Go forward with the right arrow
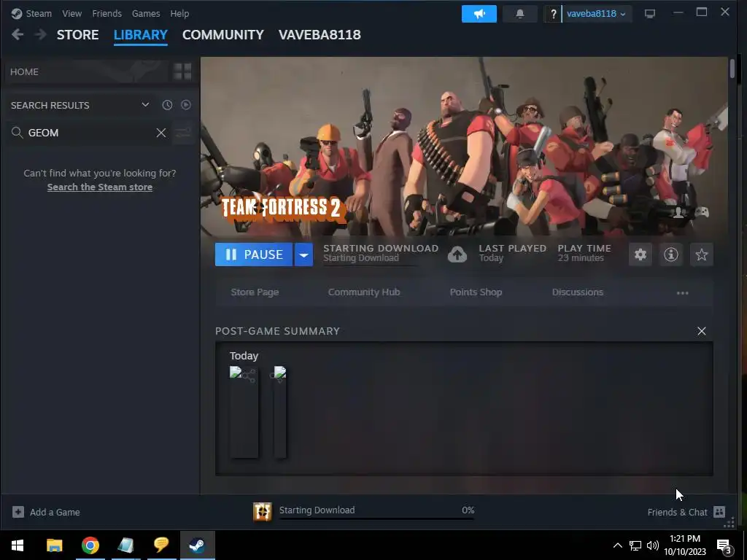The width and height of the screenshot is (747, 560). point(41,34)
